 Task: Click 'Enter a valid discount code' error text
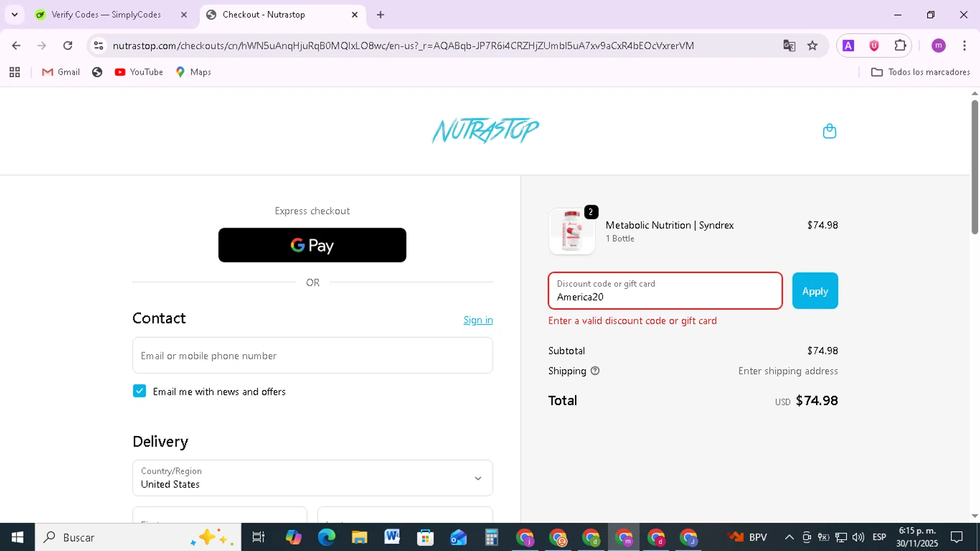pos(632,321)
